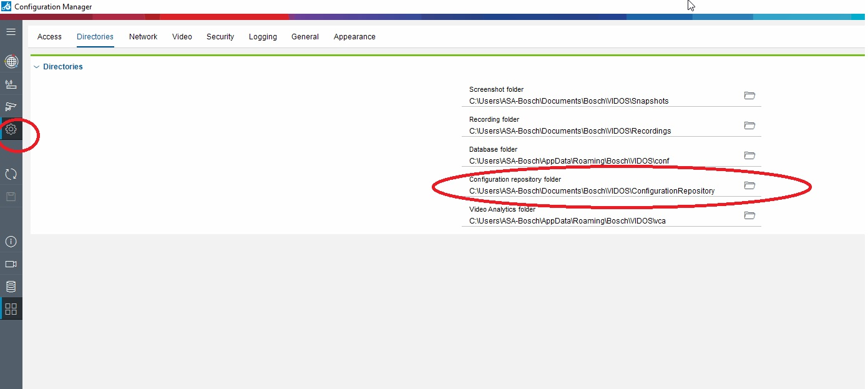Click the four-squares grid icon
This screenshot has height=389, width=868.
pos(11,308)
